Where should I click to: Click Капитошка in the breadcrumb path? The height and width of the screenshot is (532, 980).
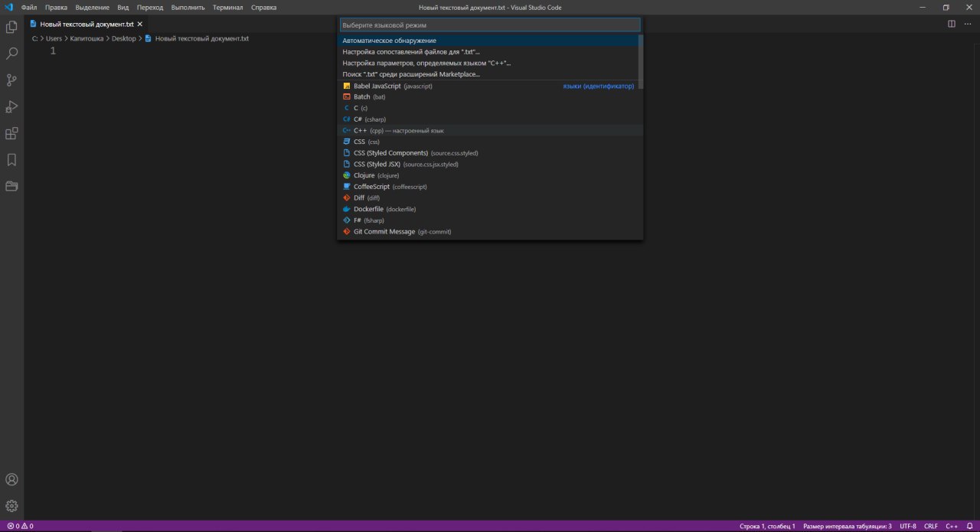tap(87, 38)
